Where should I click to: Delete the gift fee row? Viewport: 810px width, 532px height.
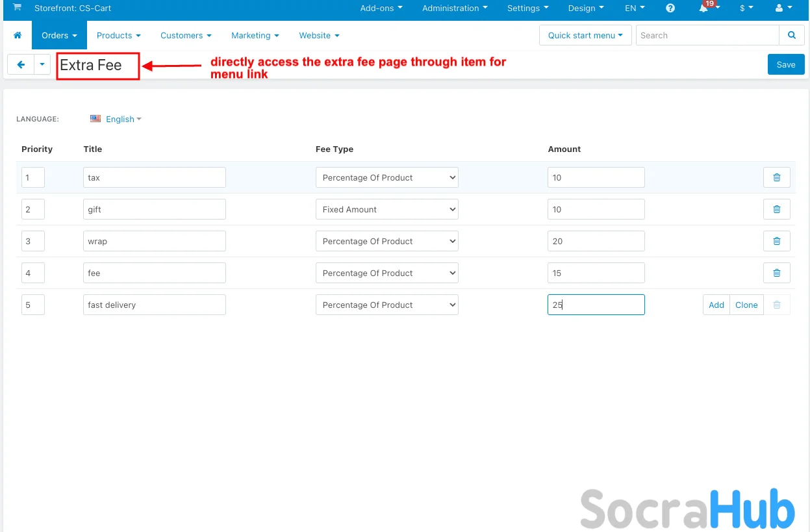(x=776, y=209)
